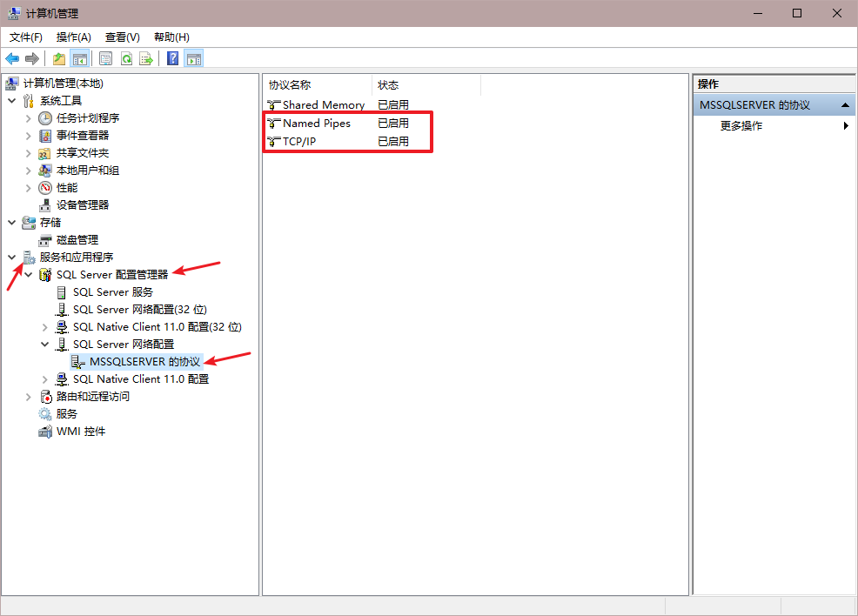Image resolution: width=858 pixels, height=616 pixels.
Task: Select the 性能 monitor icon
Action: [x=45, y=188]
